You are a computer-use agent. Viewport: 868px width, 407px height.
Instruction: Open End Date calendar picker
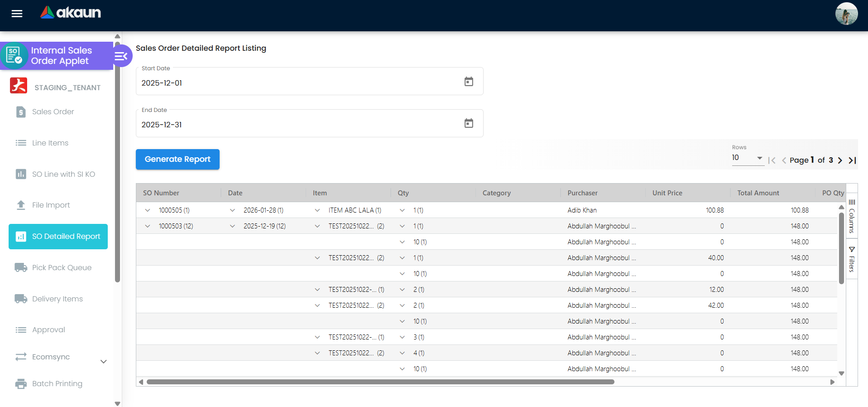[469, 123]
